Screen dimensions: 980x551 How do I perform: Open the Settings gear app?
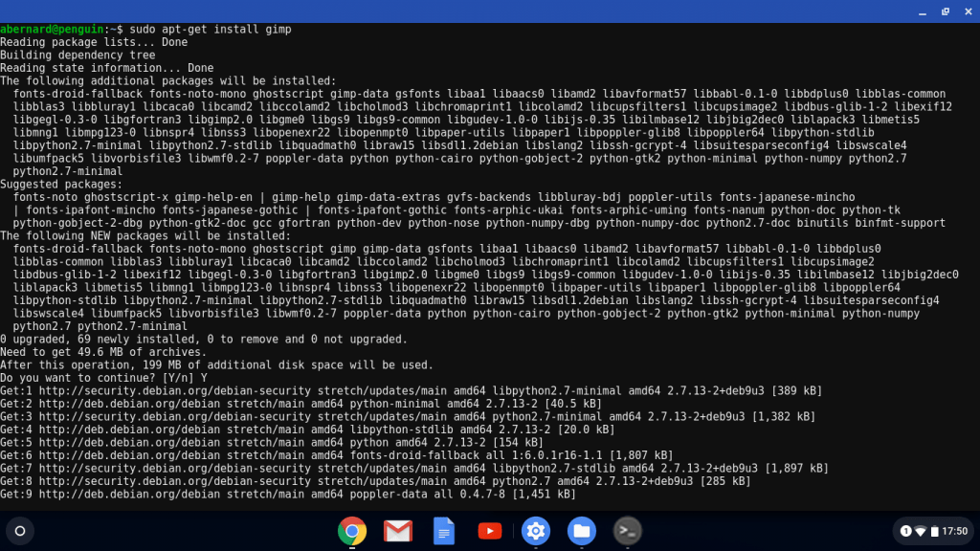[x=535, y=531]
